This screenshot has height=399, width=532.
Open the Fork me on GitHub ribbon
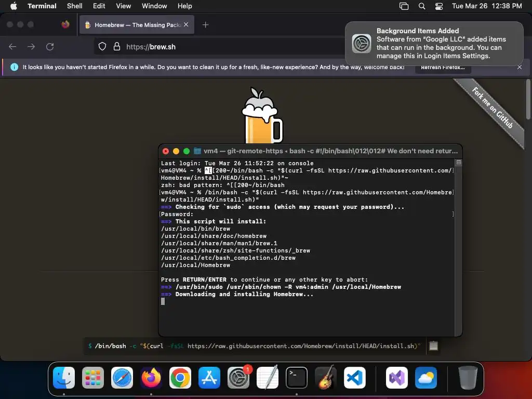(491, 108)
